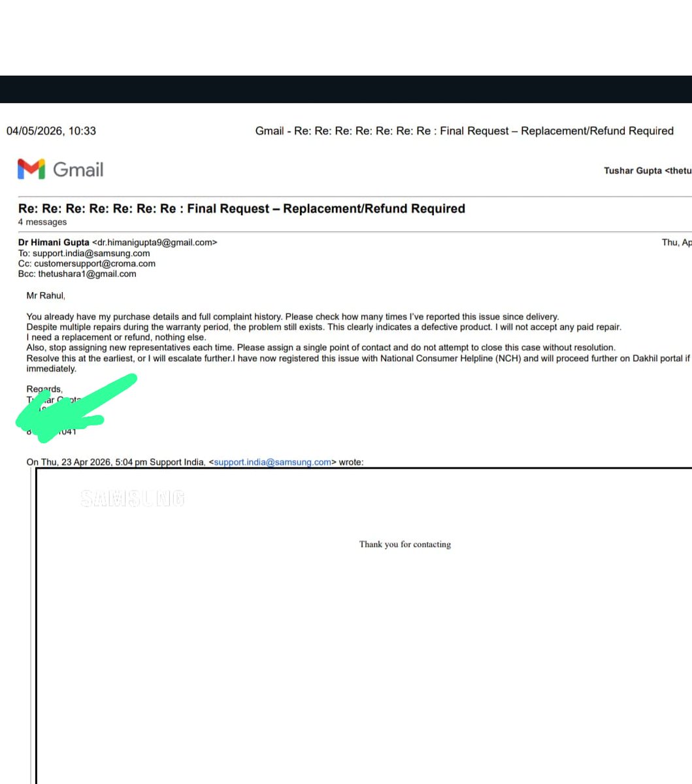Click "Thank you for contacting" in the quoted reply
Viewport: 692px width, 784px height.
(x=405, y=544)
